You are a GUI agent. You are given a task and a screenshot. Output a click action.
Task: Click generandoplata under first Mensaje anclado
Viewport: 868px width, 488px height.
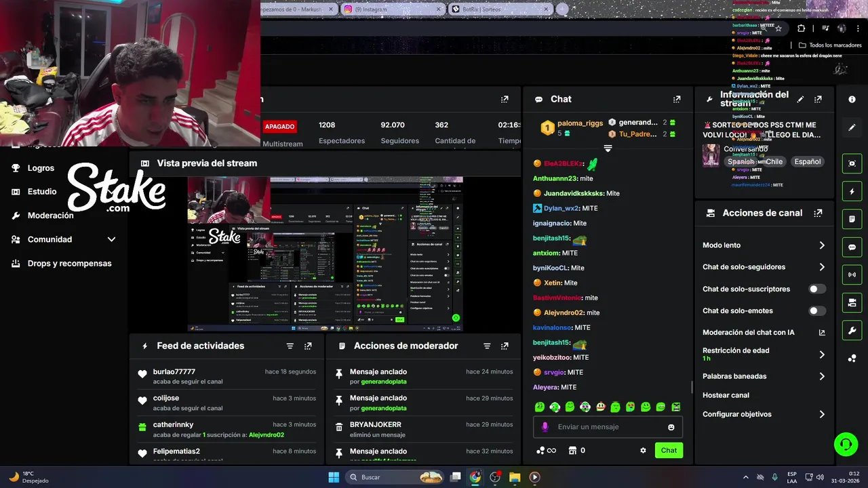tap(384, 382)
